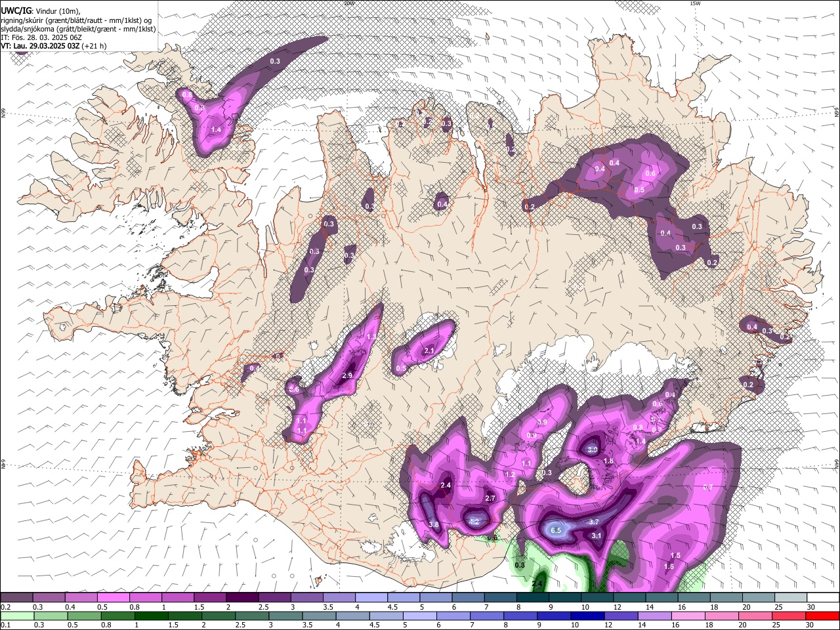The image size is (840, 630).
Task: Click the '1.3' precipitation value on the map
Action: (371, 337)
